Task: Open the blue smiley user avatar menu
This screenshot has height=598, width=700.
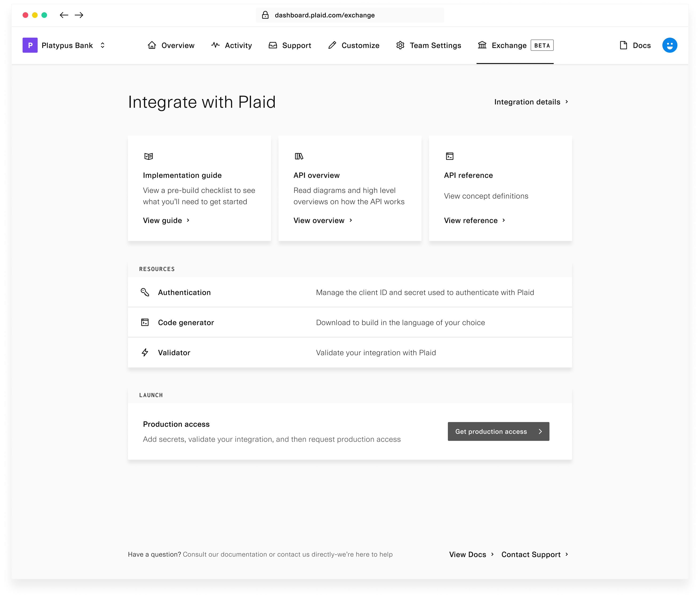Action: tap(670, 45)
